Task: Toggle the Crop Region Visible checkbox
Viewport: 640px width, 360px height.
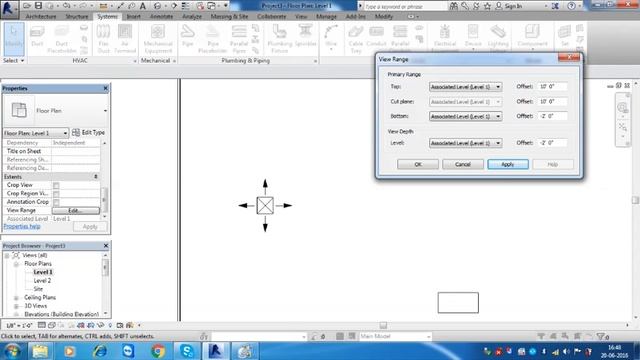Action: coord(56,194)
